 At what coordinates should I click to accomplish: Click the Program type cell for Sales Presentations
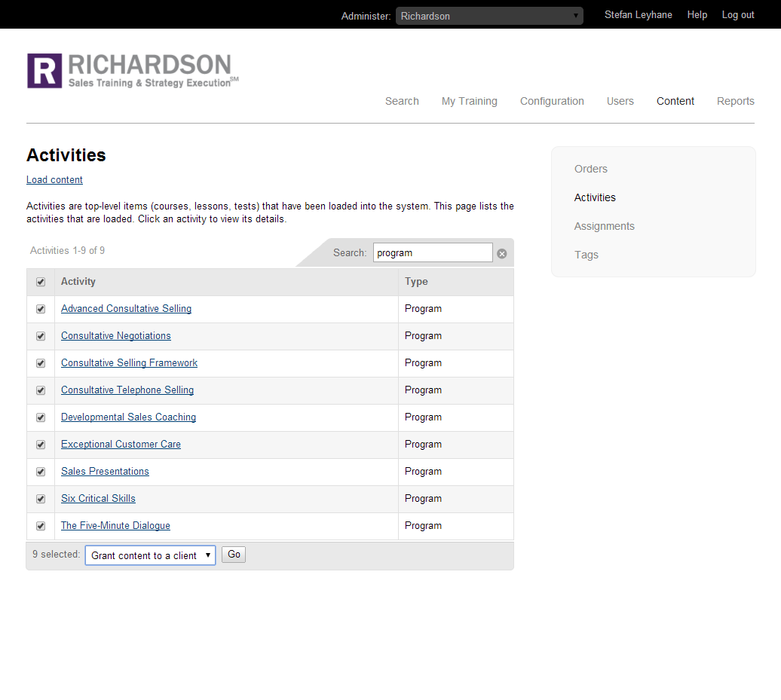coord(456,472)
